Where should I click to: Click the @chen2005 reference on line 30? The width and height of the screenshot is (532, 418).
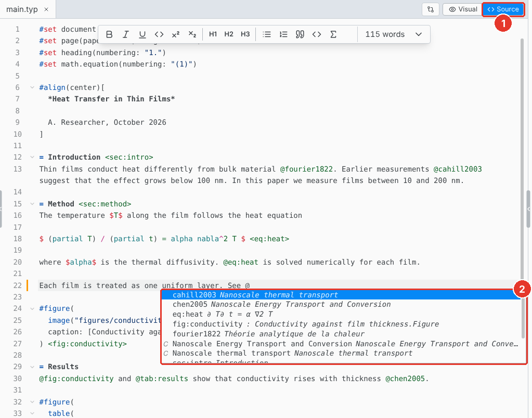click(405, 378)
